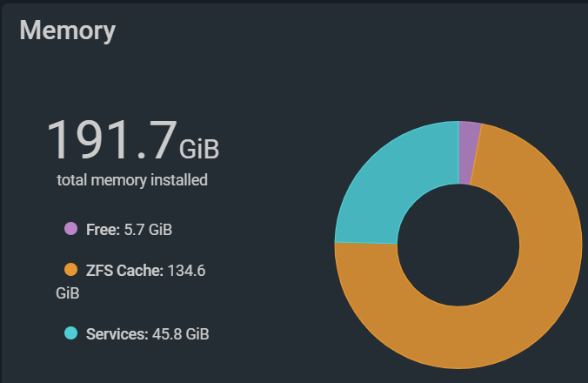Click the teal Services legend dot
This screenshot has width=588, height=383.
tap(70, 333)
